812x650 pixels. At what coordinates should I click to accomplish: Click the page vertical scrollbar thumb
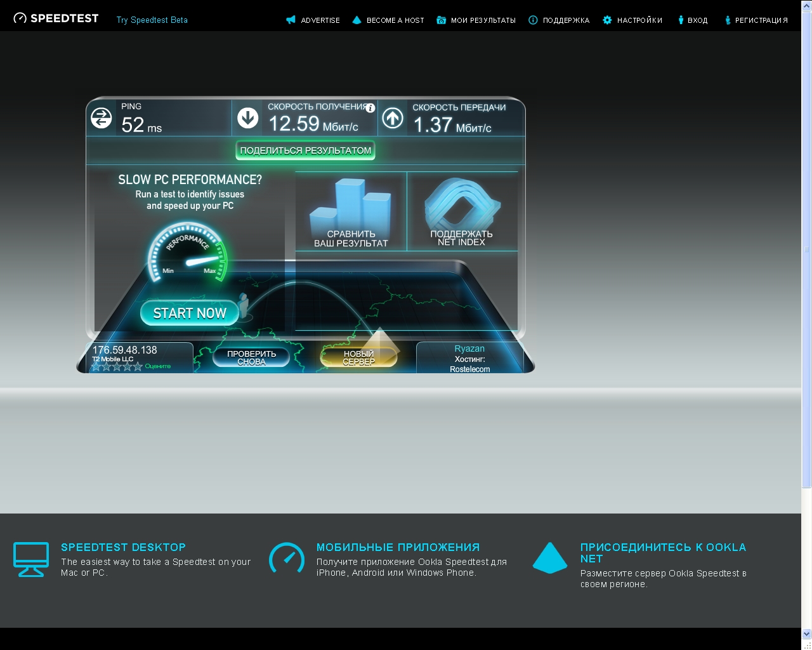(x=806, y=249)
